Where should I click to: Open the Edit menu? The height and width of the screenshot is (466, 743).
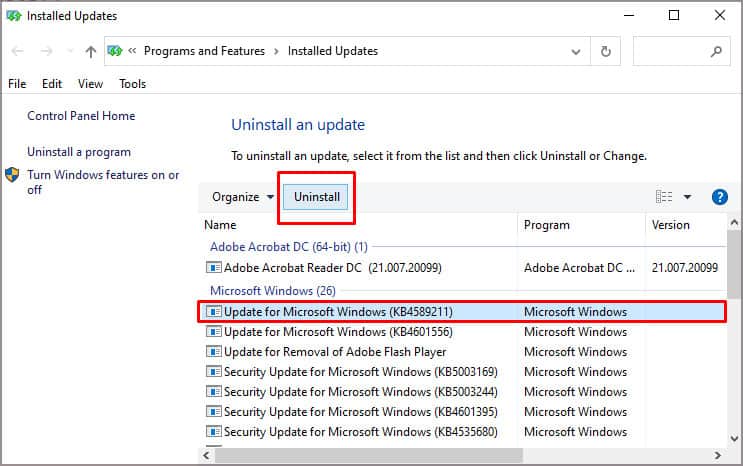point(52,84)
